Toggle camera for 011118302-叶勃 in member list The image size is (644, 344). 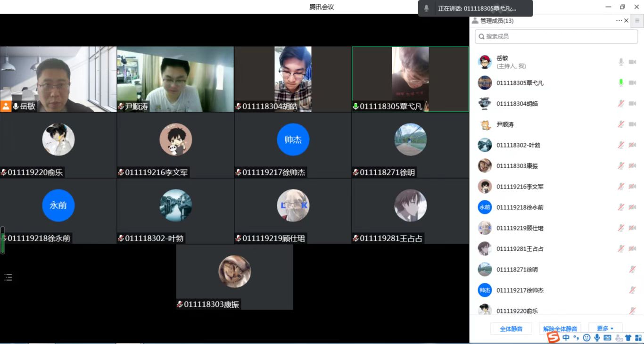tap(632, 145)
